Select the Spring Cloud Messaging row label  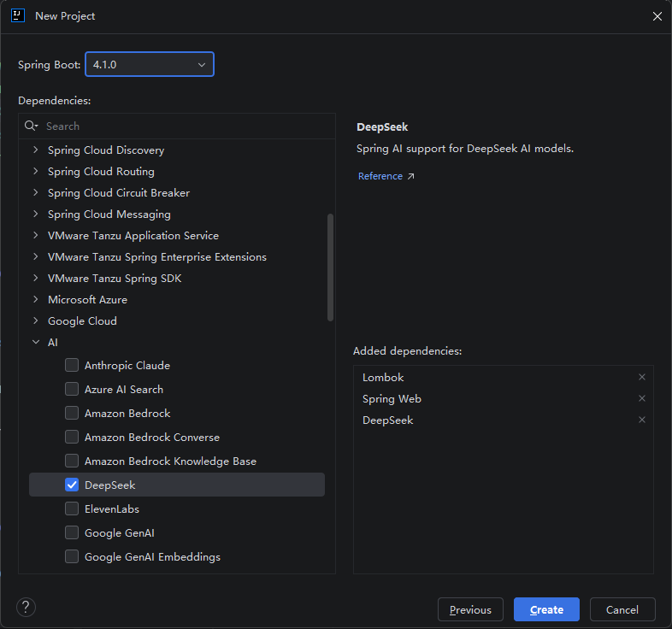[109, 215]
